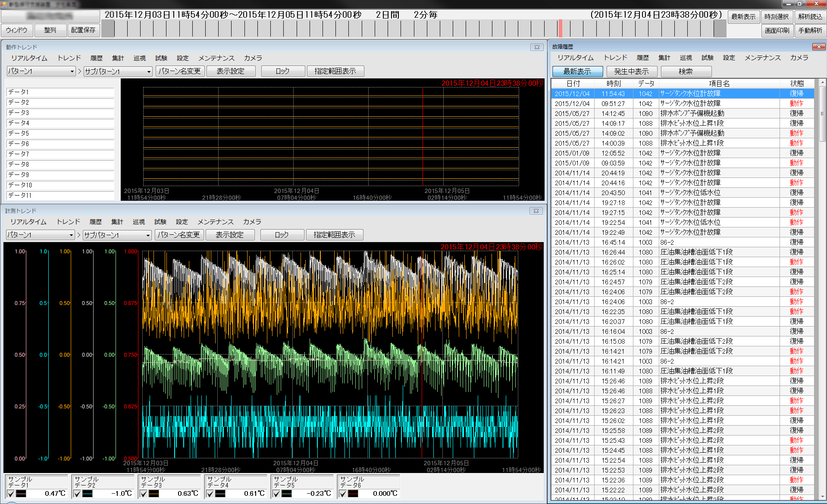Toggle サンプルデータ3 visibility checkbox
The width and height of the screenshot is (827, 504).
[x=144, y=494]
